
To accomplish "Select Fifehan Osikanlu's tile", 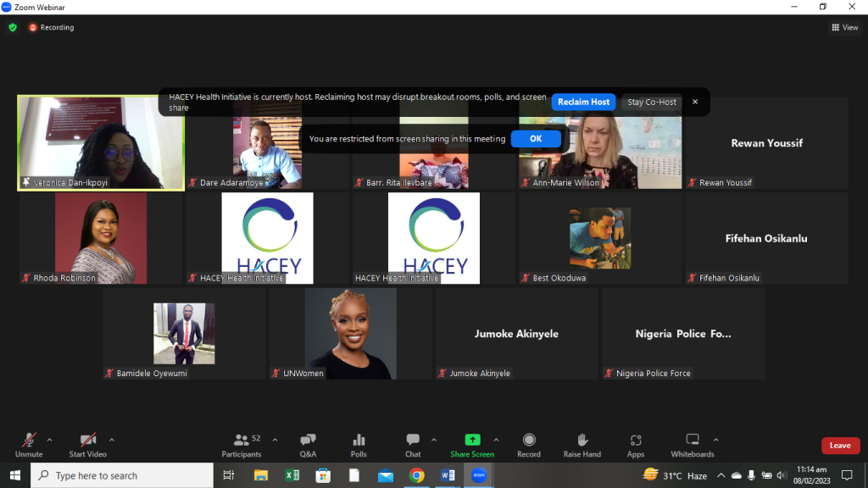I will click(x=766, y=238).
